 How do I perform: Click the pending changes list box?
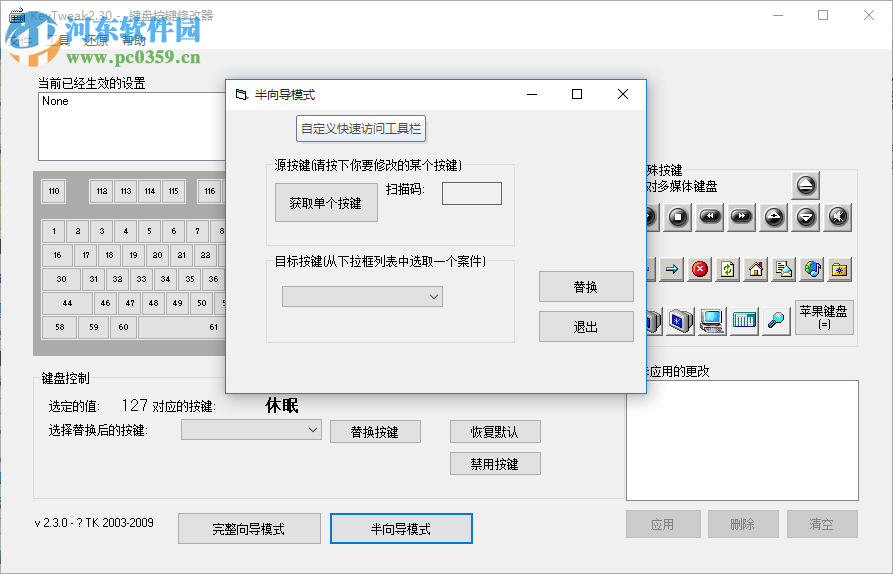click(742, 440)
